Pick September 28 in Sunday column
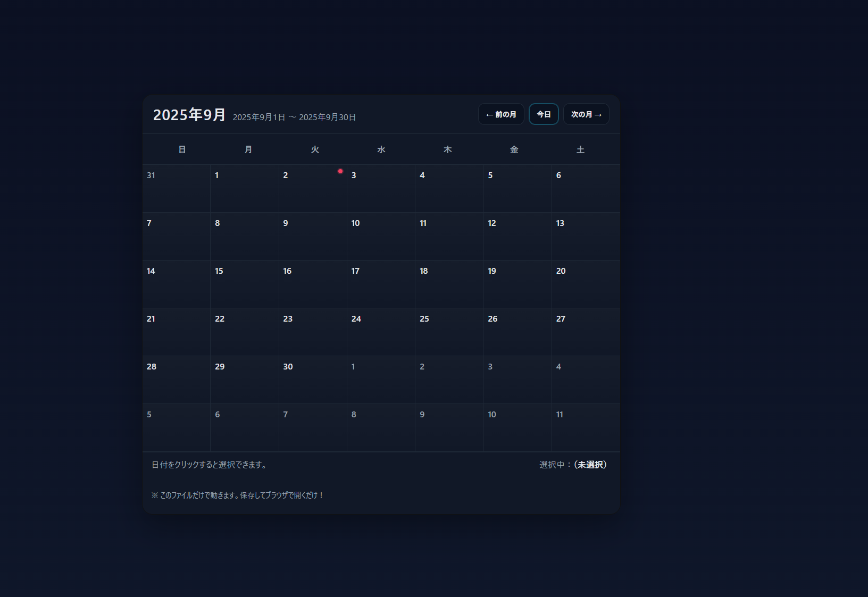Viewport: 868px width, 597px height. coord(177,380)
